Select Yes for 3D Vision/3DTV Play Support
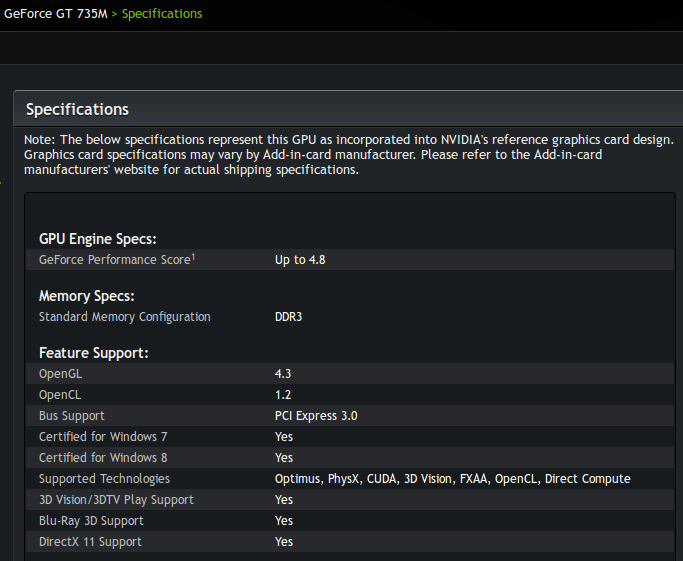The height and width of the screenshot is (561, 683). tap(284, 500)
